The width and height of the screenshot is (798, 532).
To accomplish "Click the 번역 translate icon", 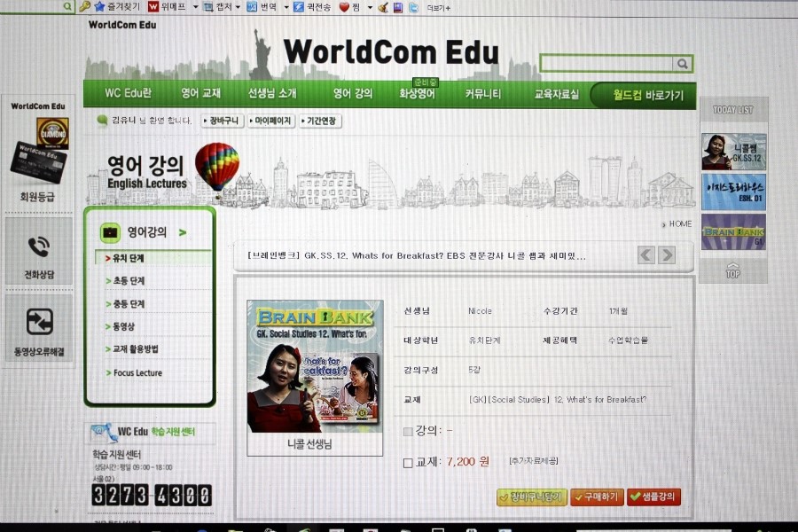I will coord(252,7).
